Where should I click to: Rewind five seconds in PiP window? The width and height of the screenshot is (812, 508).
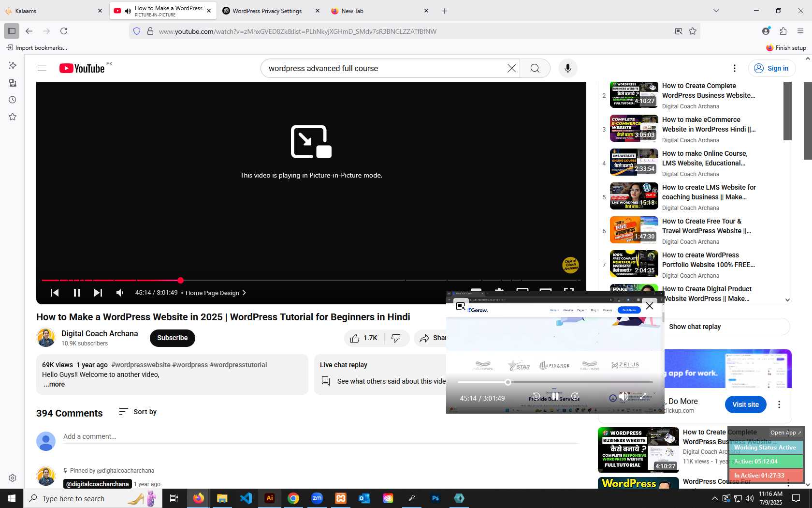pyautogui.click(x=536, y=396)
